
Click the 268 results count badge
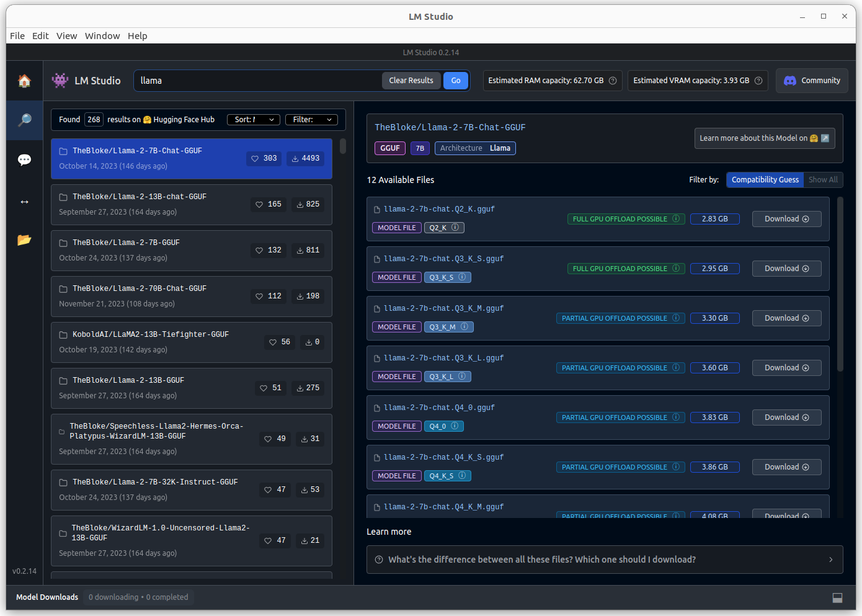pos(94,120)
